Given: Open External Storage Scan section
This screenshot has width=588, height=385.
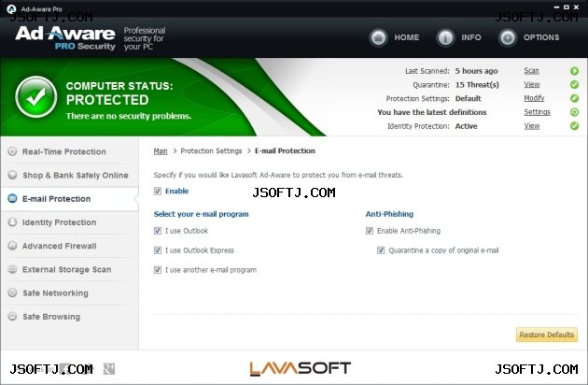Looking at the screenshot, I should (70, 269).
